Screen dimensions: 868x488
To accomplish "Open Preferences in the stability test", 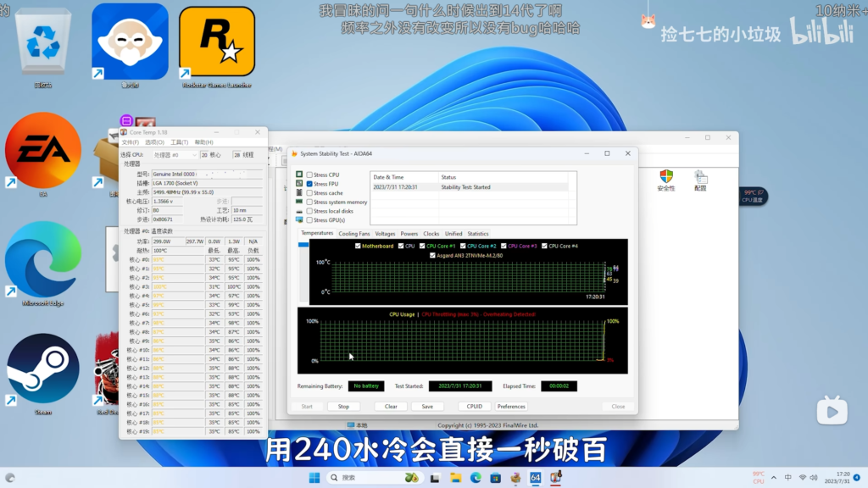I will [511, 406].
